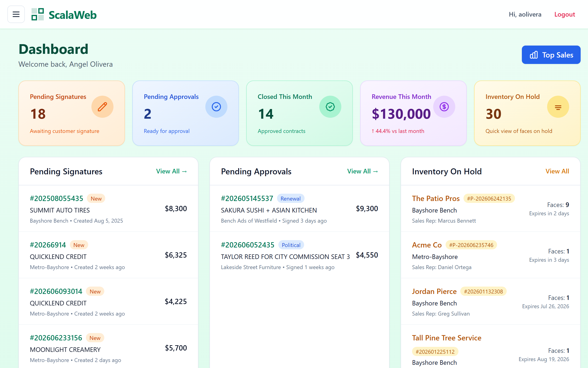Click the #P-202606235746 badge
This screenshot has width=588, height=368.
point(471,245)
